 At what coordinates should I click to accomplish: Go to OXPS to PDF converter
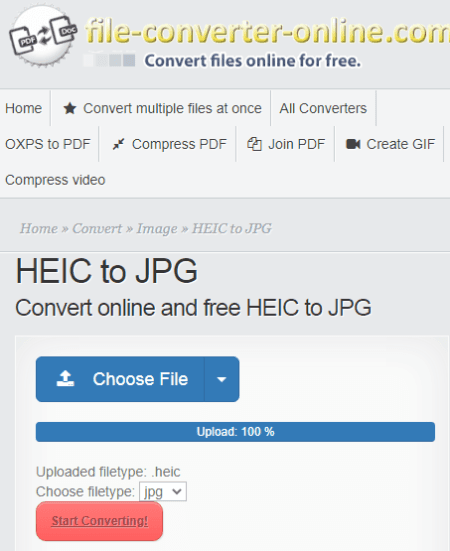click(48, 144)
